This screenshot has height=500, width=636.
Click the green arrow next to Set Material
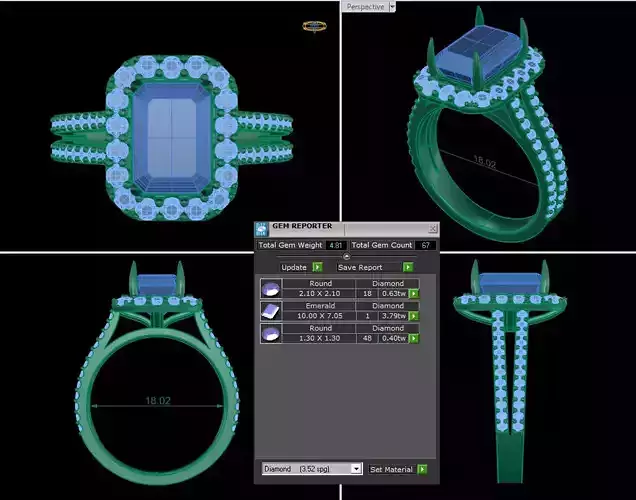point(422,470)
